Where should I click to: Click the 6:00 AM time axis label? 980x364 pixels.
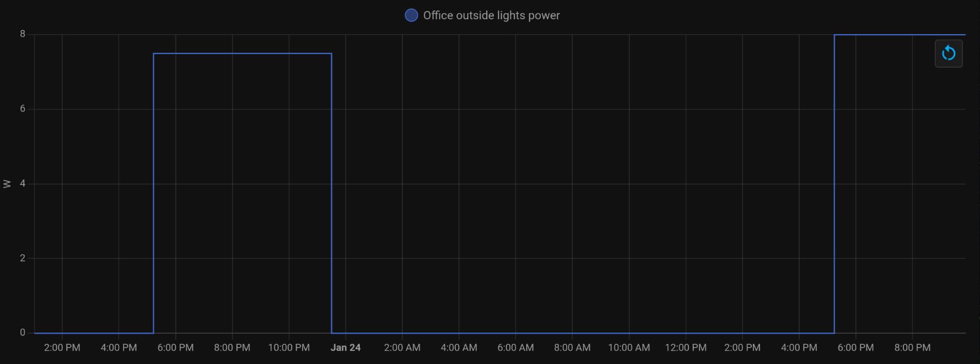coord(515,347)
